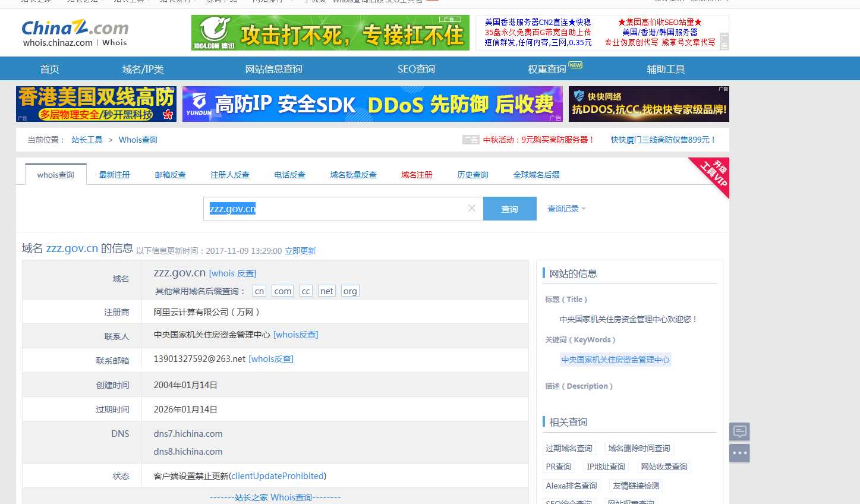Click DNS value dns8.hichina.com
Screen dimensions: 860x504
coord(188,452)
